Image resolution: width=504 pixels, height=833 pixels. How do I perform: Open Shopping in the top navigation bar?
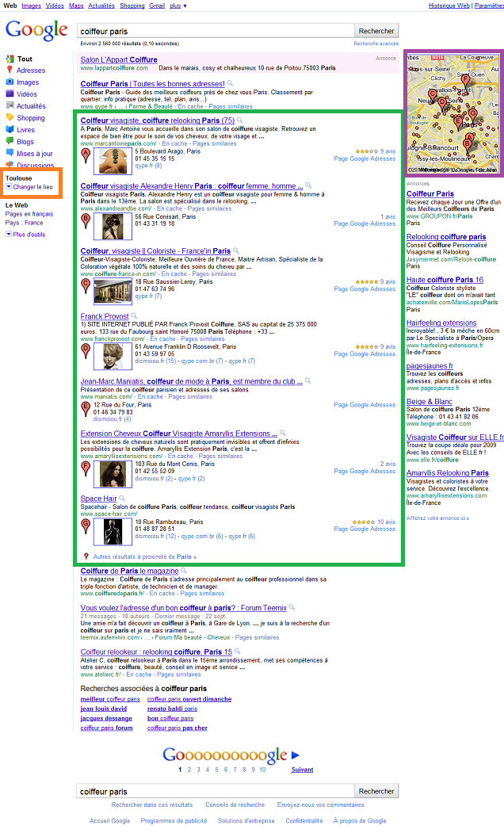pyautogui.click(x=132, y=6)
